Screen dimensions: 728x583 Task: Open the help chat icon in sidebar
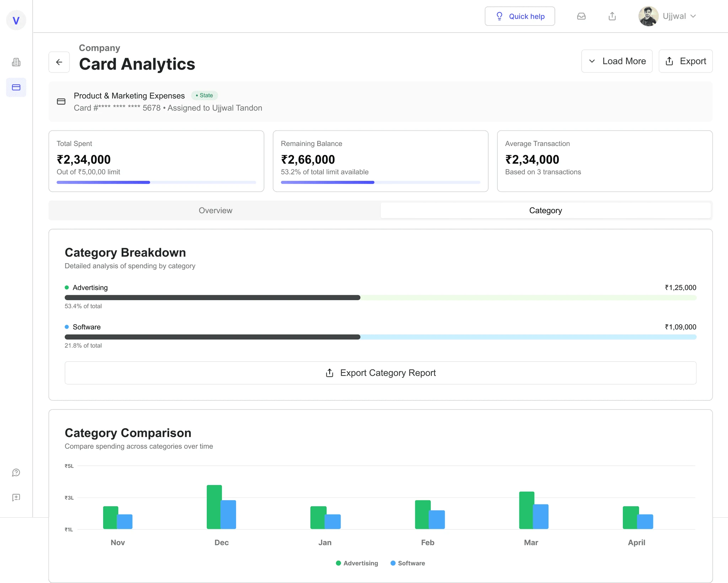(x=16, y=473)
